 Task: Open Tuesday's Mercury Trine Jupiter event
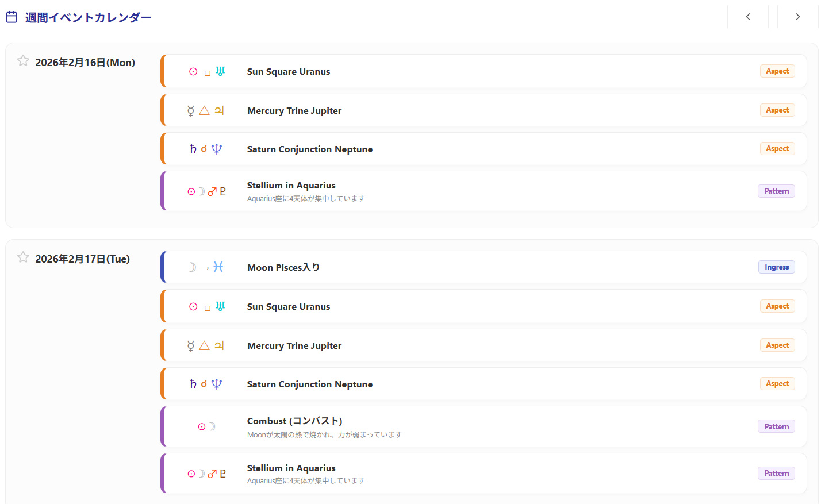click(294, 345)
